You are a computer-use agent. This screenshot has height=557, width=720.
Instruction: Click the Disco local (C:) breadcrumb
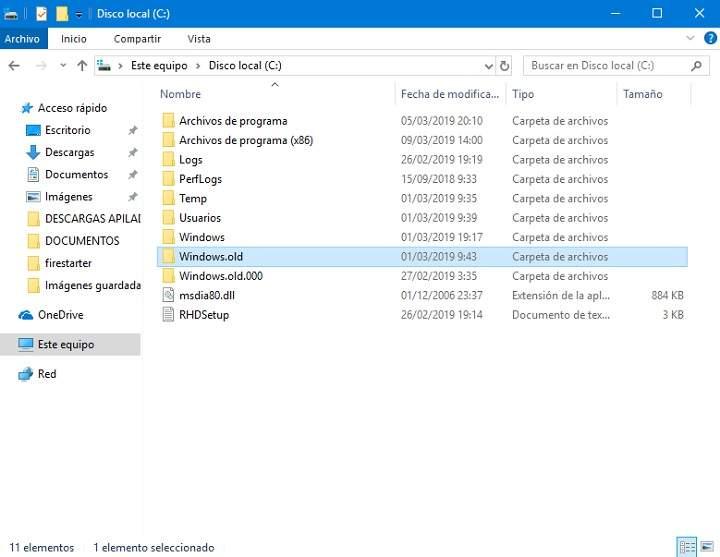pyautogui.click(x=245, y=66)
